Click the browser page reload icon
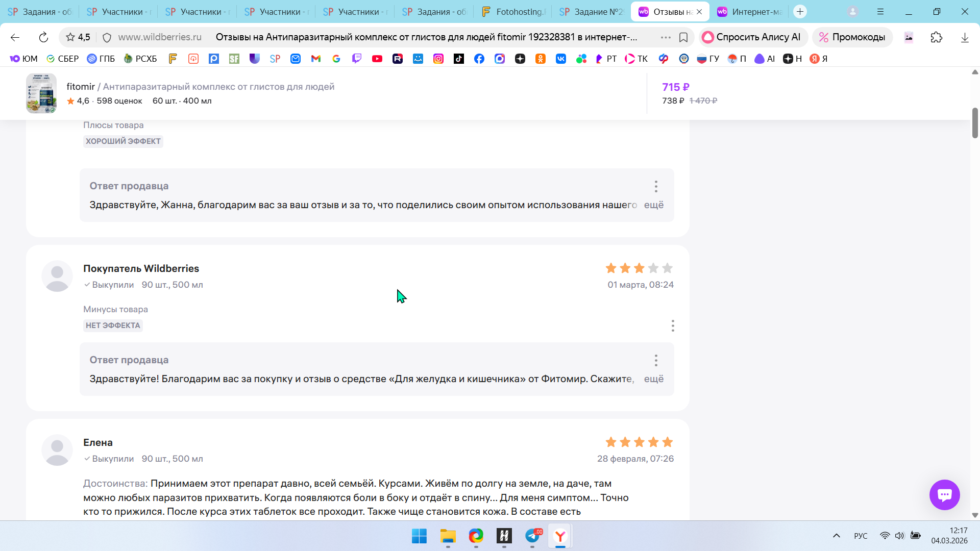Image resolution: width=980 pixels, height=551 pixels. click(x=43, y=37)
